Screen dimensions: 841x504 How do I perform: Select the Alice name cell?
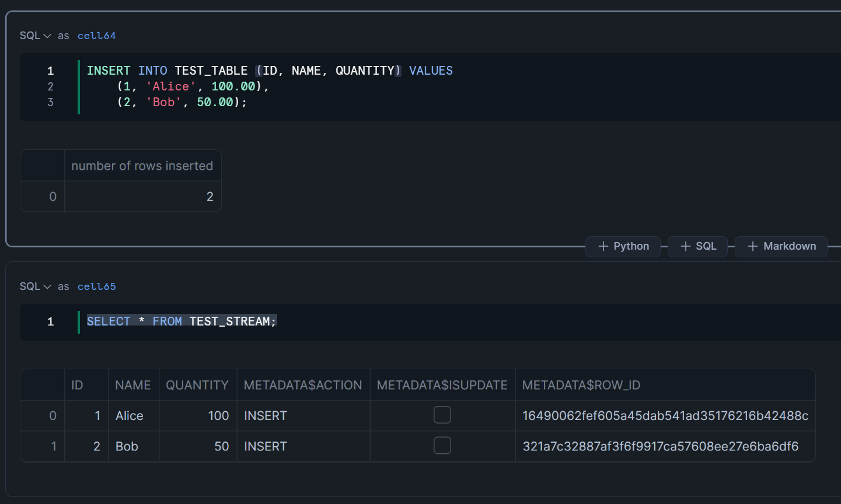(x=134, y=416)
